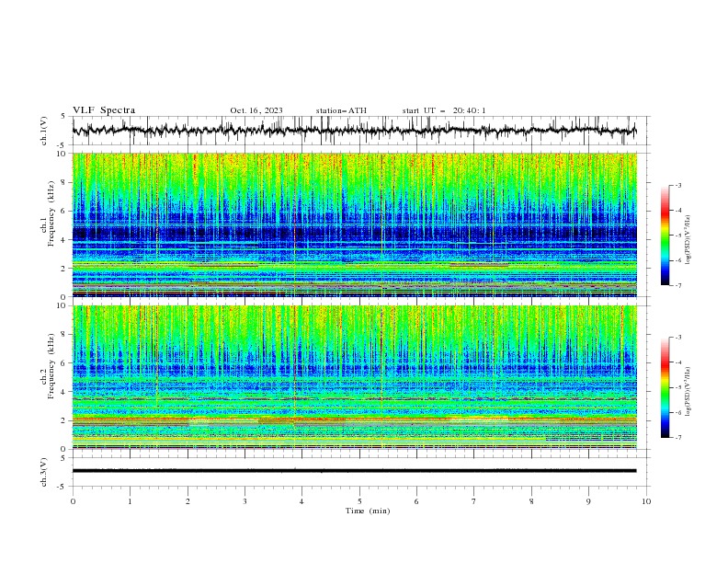
Task: Click the "start UT = 20:40:1" header text
Action: (x=444, y=110)
